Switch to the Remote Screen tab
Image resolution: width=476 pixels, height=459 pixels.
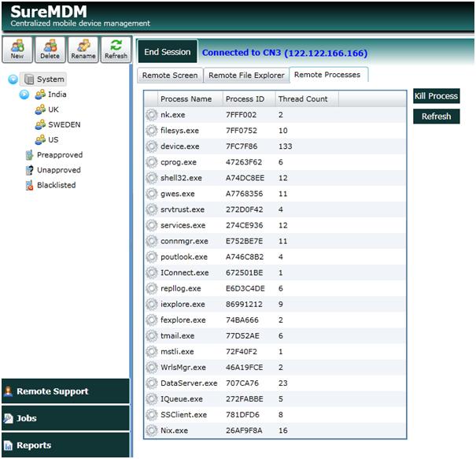pos(170,75)
